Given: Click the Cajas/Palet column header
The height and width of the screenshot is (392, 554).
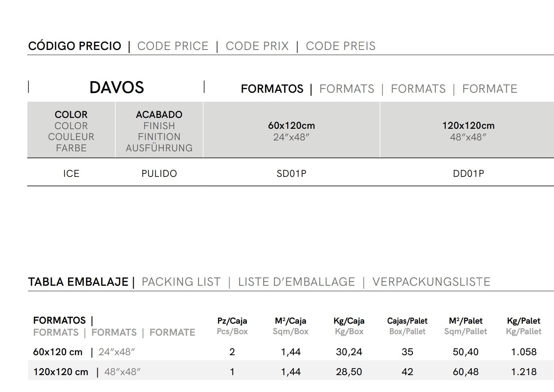Looking at the screenshot, I should (407, 321).
